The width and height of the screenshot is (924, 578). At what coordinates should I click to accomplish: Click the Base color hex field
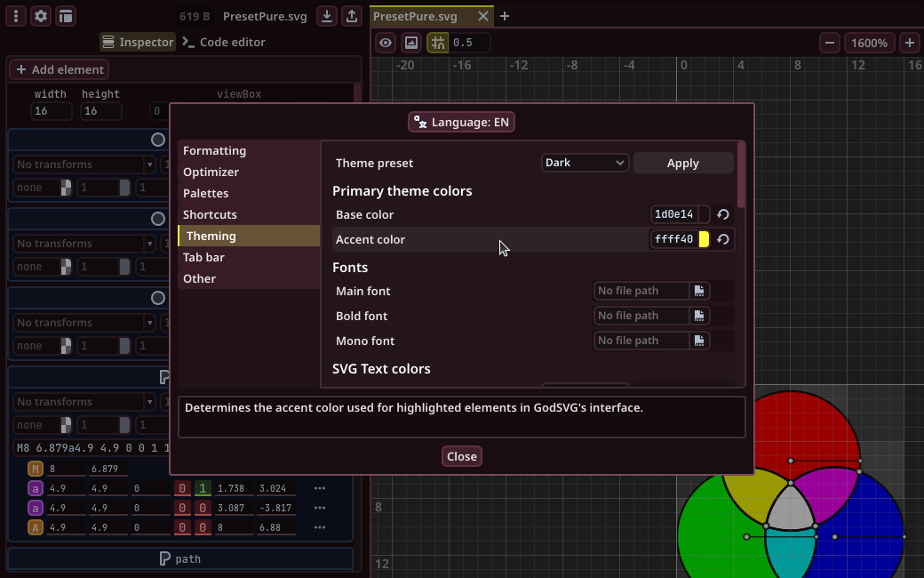pyautogui.click(x=674, y=214)
